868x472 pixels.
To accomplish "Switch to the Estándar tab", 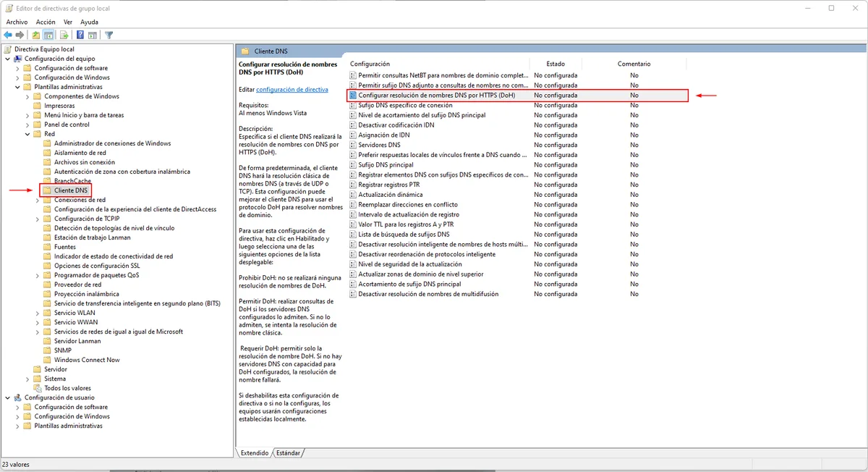I will (288, 452).
